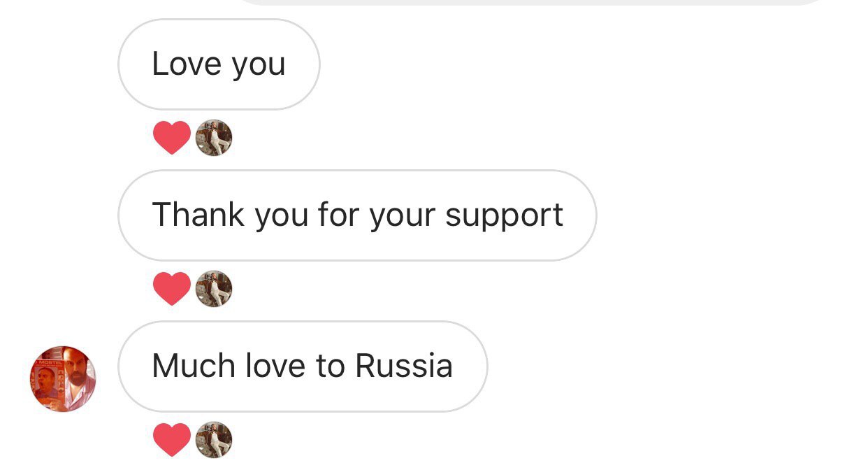Open reactor avatar beneath "Love you" message
Screen dimensions: 868x463
pos(214,138)
